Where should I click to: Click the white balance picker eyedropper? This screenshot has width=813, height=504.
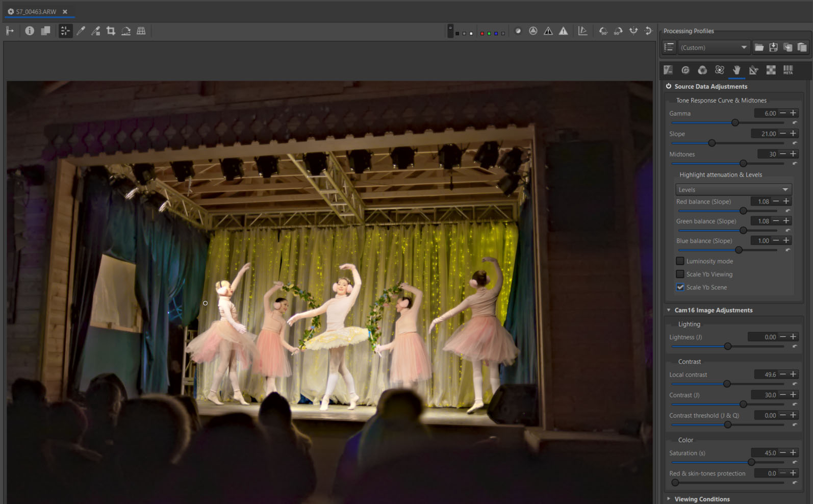coord(81,31)
